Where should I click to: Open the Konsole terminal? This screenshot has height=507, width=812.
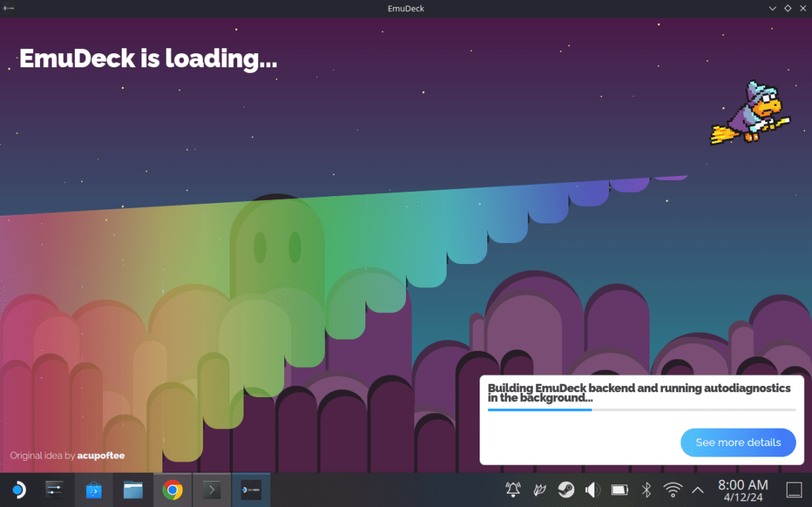(212, 490)
